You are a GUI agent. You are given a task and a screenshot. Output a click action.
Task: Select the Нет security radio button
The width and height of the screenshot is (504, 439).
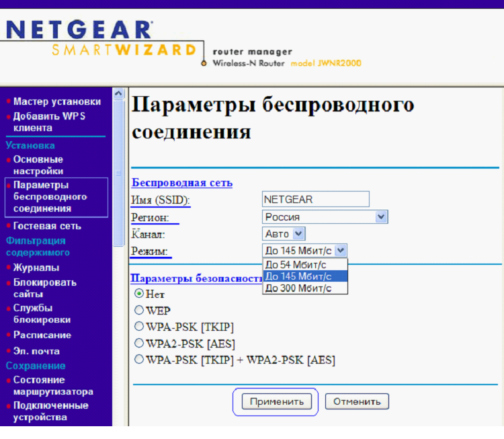pyautogui.click(x=139, y=293)
